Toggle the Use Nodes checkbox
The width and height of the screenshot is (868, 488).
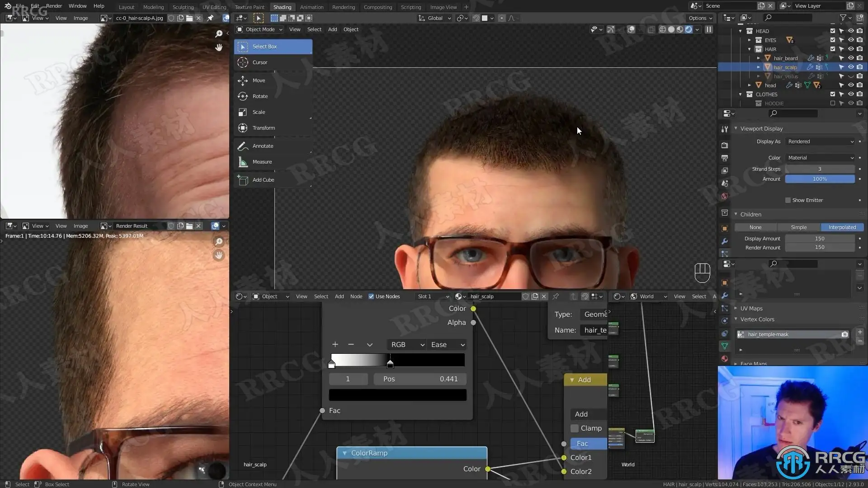click(371, 296)
